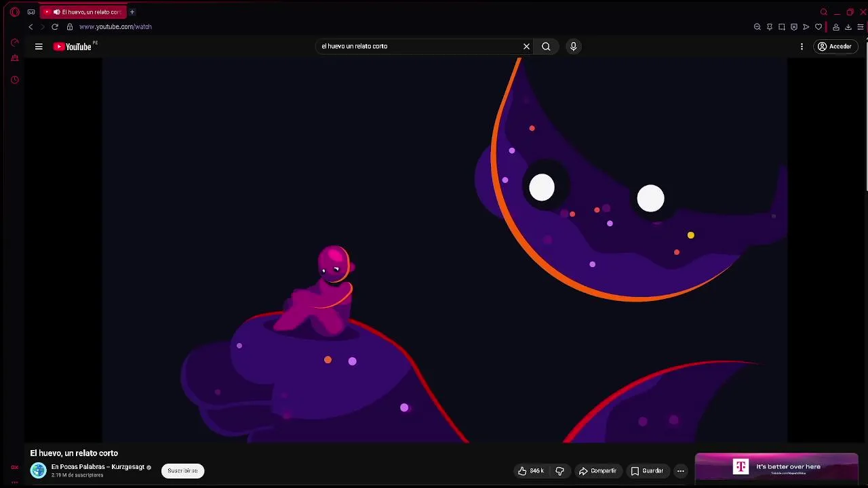Open downloads panel icon
Image resolution: width=868 pixels, height=488 pixels.
point(848,27)
